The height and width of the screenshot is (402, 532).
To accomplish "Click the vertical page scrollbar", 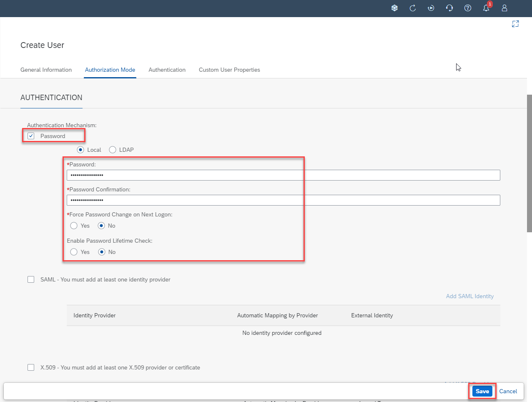I will (x=529, y=163).
